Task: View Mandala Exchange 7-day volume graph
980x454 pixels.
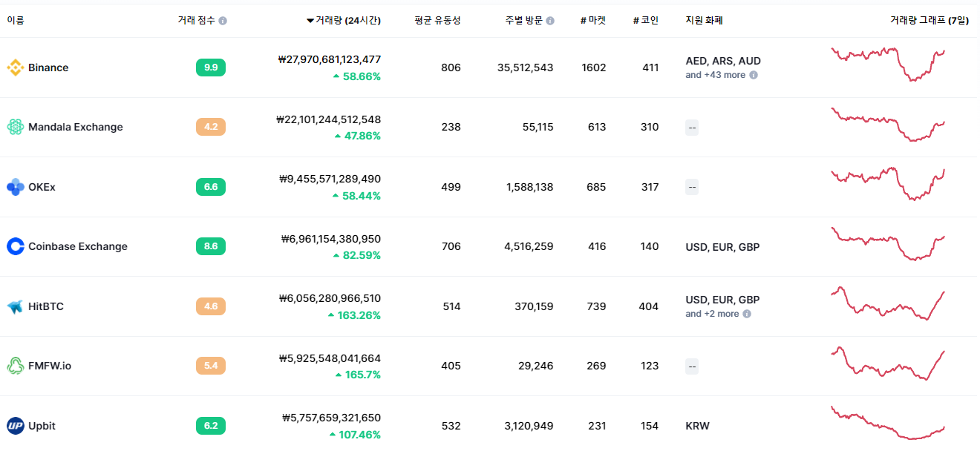Action: tap(888, 125)
